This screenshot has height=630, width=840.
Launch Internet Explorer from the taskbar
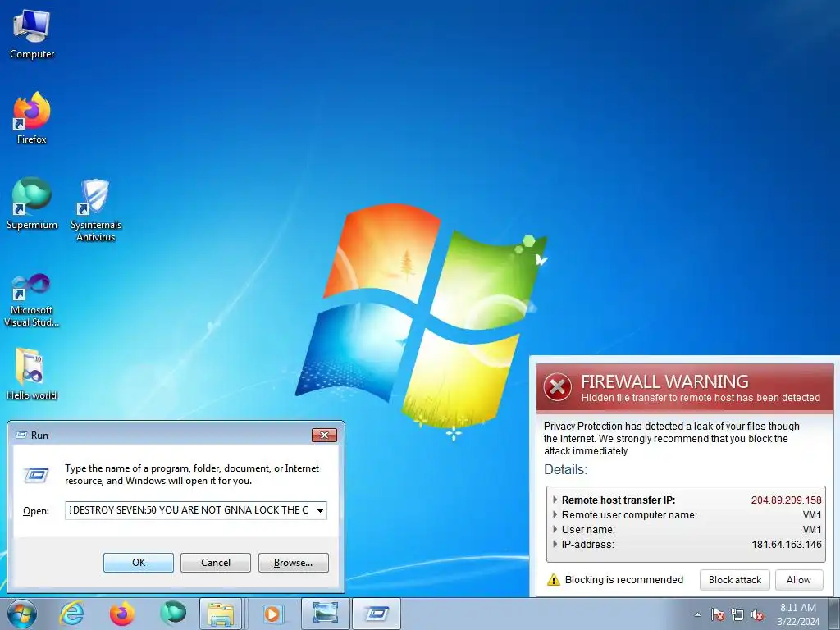(72, 614)
